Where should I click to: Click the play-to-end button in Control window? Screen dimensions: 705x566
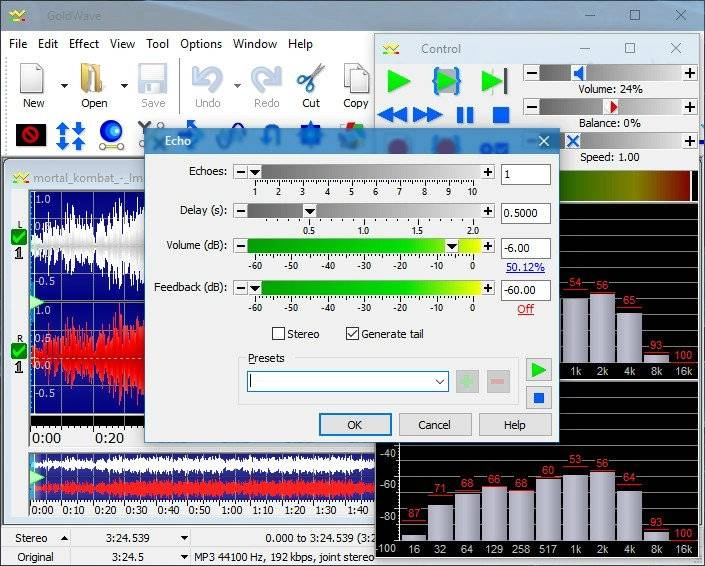[x=494, y=81]
